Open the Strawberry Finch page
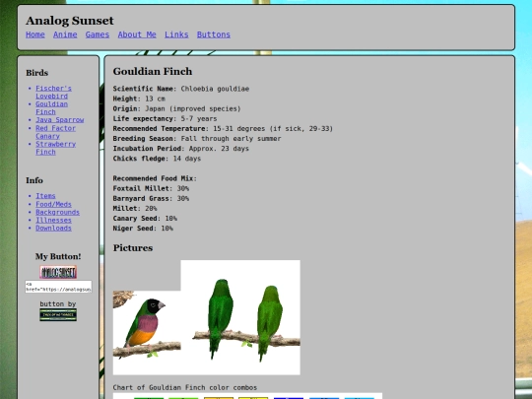This screenshot has width=532, height=399. (55, 148)
